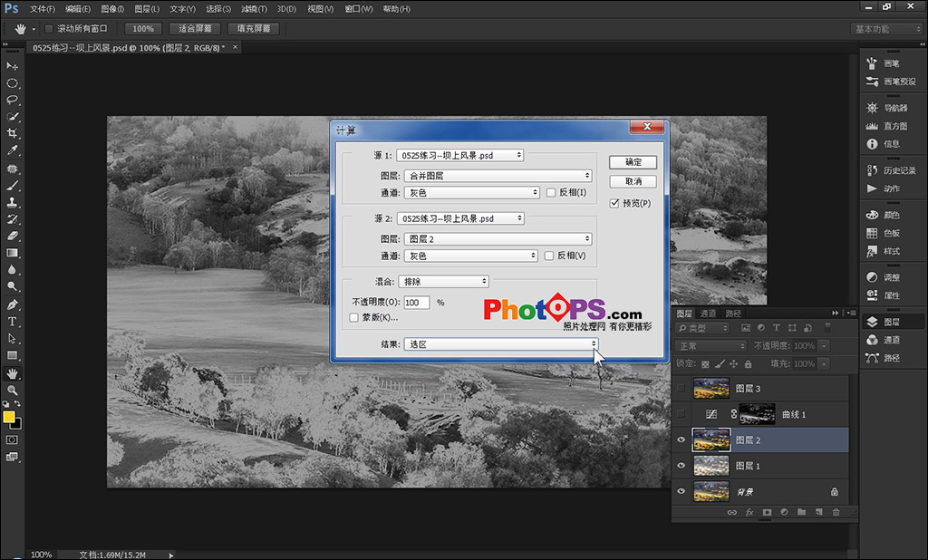The width and height of the screenshot is (928, 560).
Task: Hide the 背景 layer with its eye icon
Action: tap(681, 491)
